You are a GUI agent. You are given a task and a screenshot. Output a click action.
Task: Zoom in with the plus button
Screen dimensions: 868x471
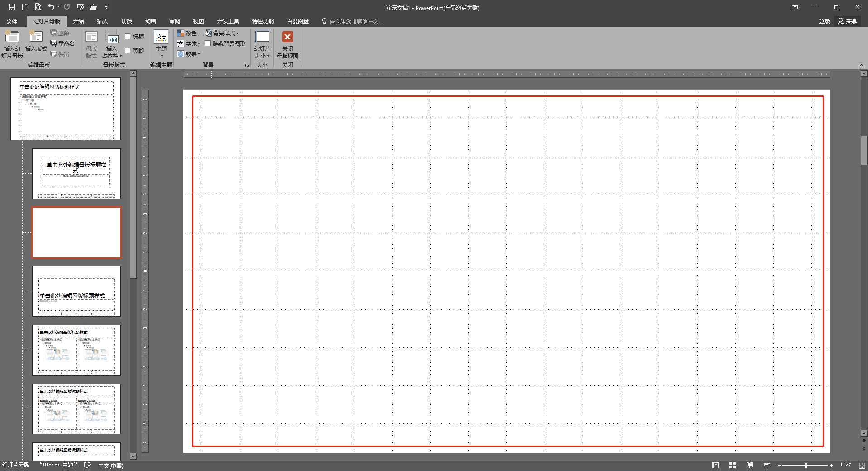pos(831,466)
